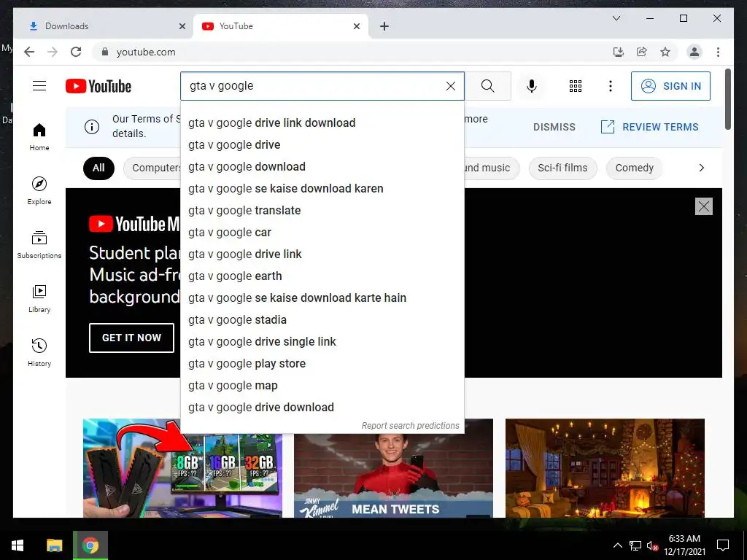This screenshot has height=560, width=747.
Task: Choose suggestion 'gta v google play store'
Action: pyautogui.click(x=322, y=364)
